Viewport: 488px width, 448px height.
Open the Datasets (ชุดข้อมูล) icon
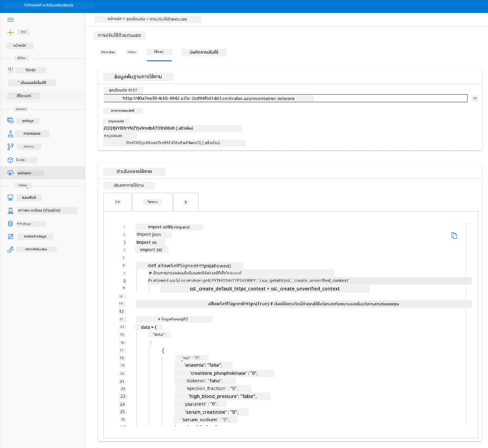[11, 121]
